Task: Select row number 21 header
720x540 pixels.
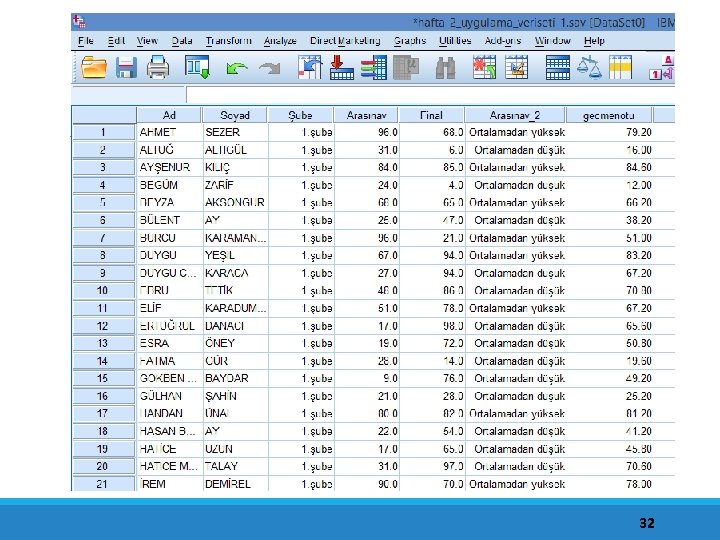Action: point(103,484)
